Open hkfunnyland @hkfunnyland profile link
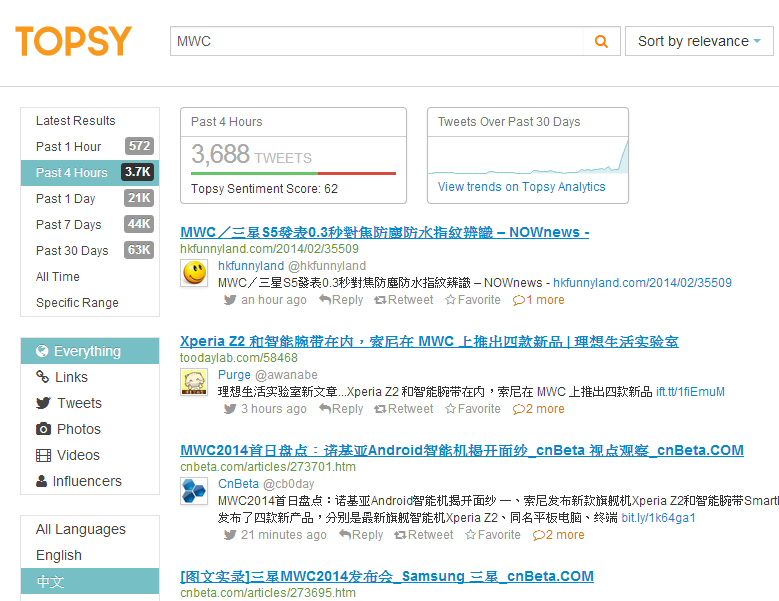Image resolution: width=779 pixels, height=601 pixels. click(292, 266)
